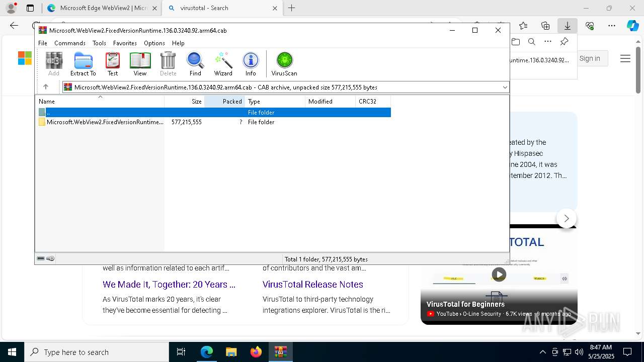
Task: Open Edge profile icon
Action: (x=11, y=8)
